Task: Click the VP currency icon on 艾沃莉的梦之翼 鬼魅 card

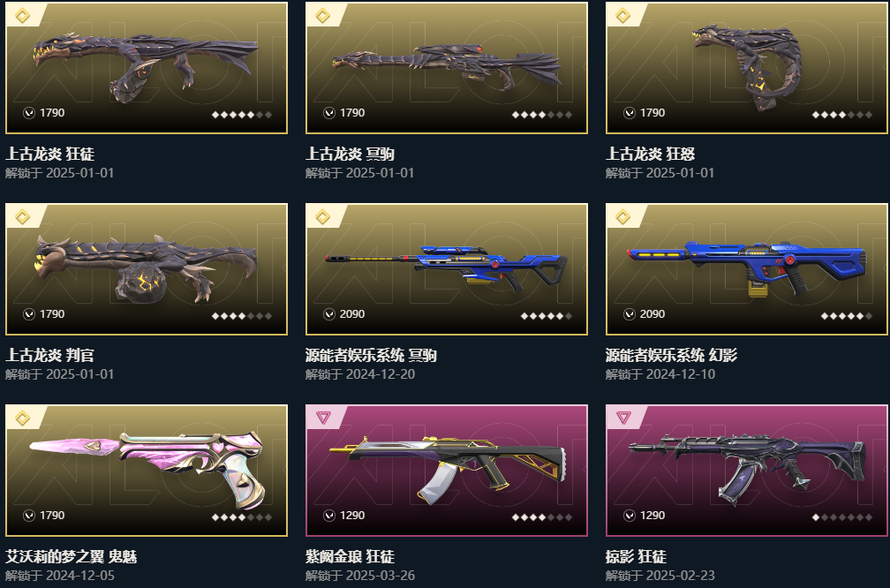Action: [x=29, y=516]
